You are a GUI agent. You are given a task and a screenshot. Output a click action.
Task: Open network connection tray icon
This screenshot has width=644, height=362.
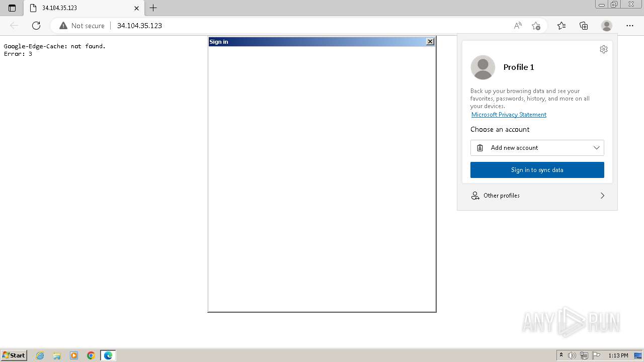(x=584, y=355)
